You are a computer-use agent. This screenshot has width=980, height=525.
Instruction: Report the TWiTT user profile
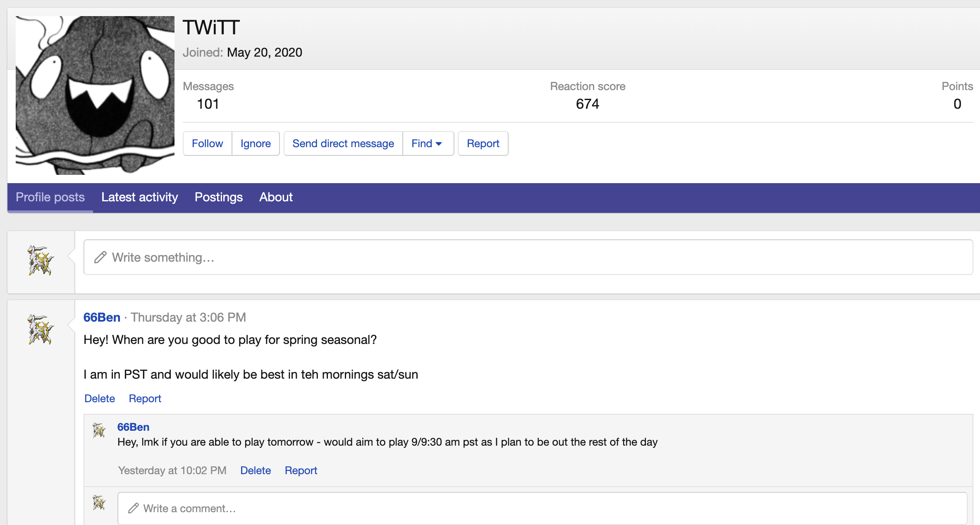(x=483, y=143)
